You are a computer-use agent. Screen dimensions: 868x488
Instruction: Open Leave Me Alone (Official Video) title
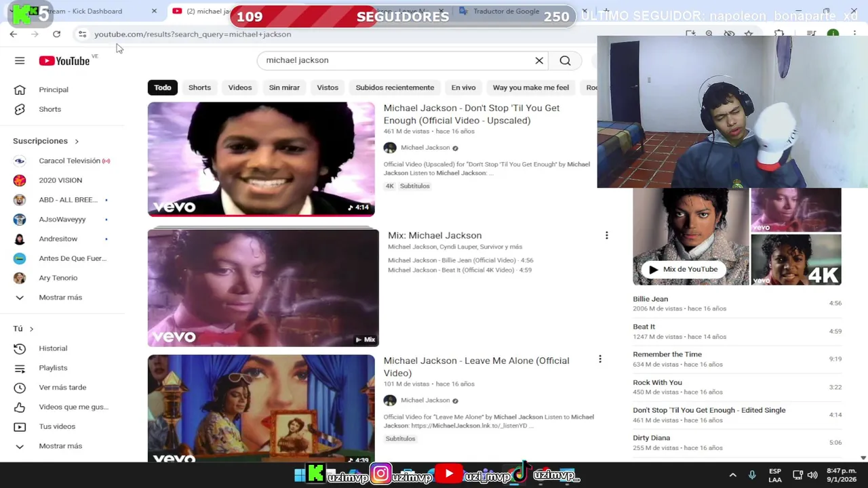476,367
